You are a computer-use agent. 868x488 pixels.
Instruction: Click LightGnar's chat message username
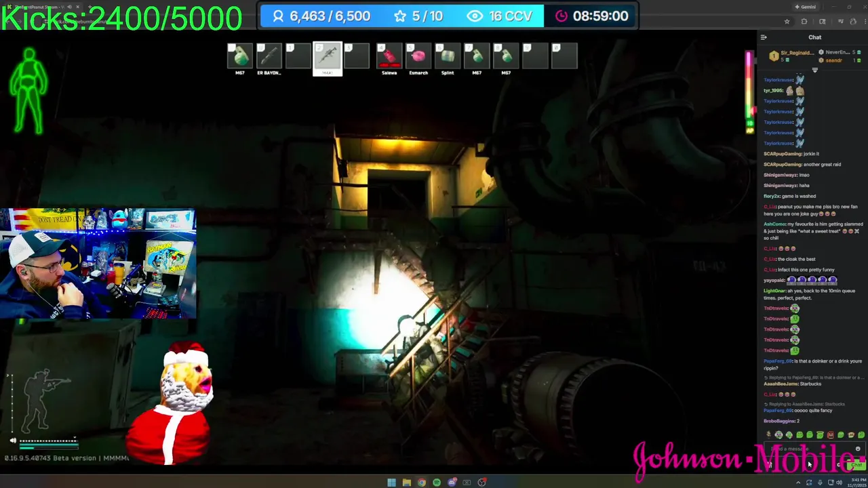[774, 291]
